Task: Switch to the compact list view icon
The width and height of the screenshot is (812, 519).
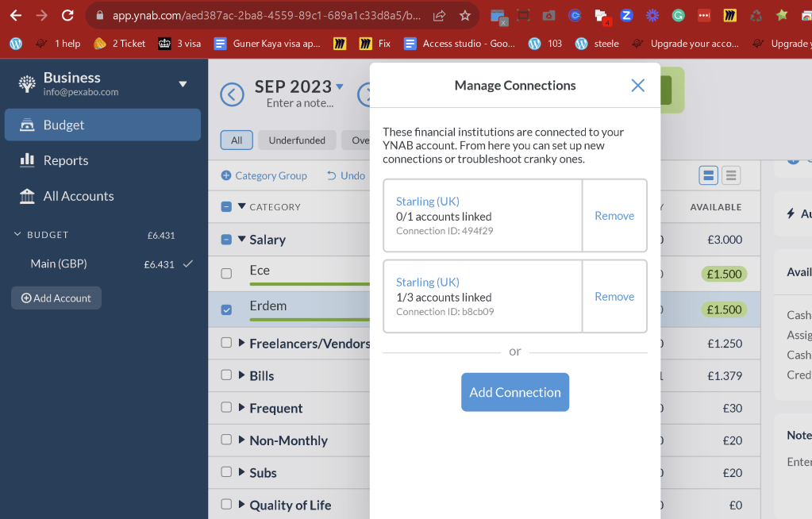Action: coord(731,175)
